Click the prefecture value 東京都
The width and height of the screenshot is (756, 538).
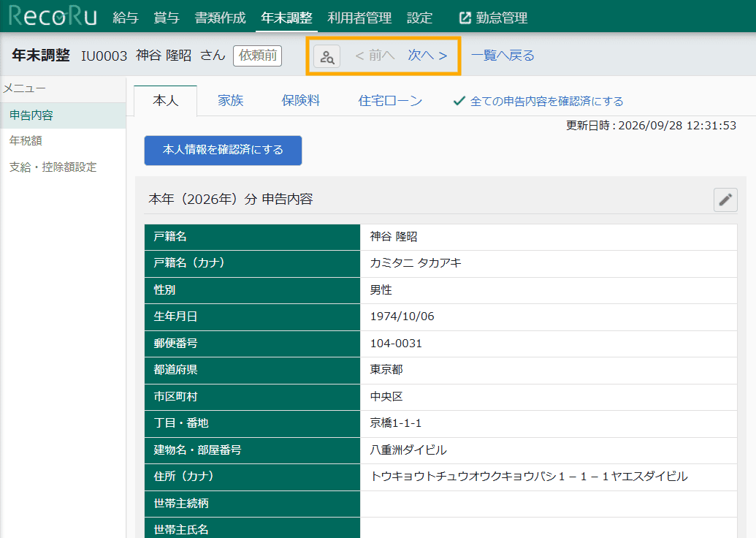tap(386, 370)
